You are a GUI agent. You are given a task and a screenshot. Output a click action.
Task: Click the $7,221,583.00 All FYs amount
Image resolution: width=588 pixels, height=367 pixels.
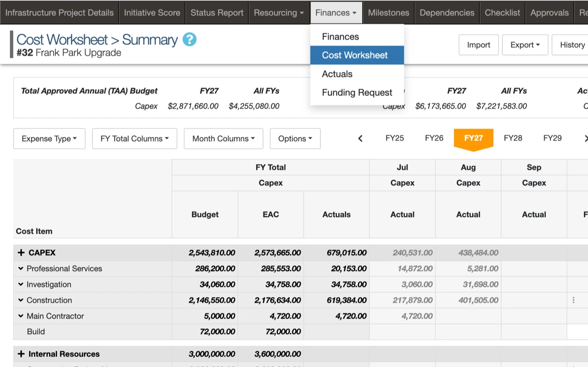tap(501, 106)
